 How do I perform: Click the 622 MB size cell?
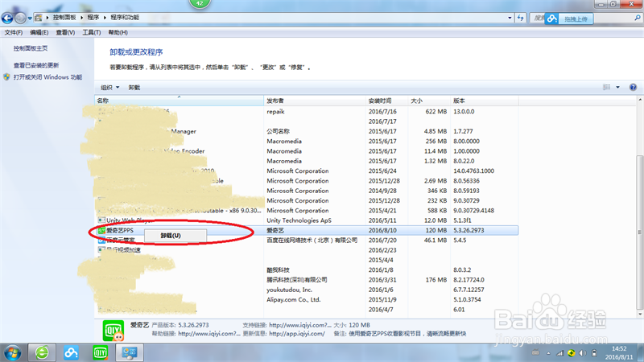click(436, 112)
